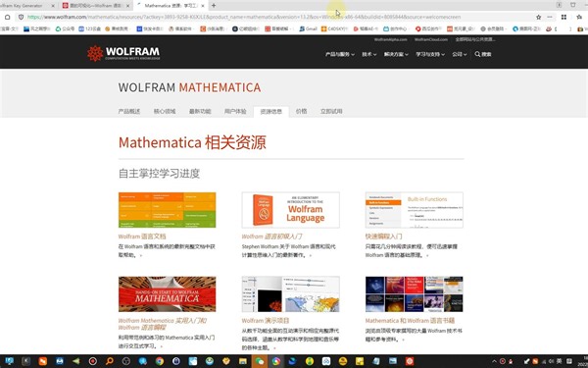Click the Hands-on Start to Mathematica banner
The image size is (588, 368).
click(168, 294)
